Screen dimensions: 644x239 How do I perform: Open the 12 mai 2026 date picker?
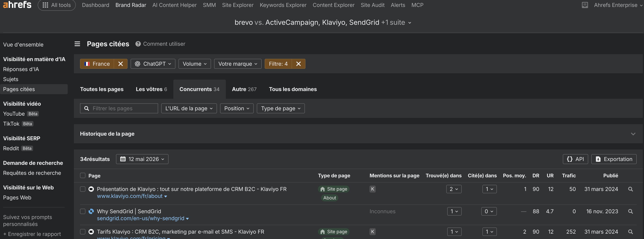[x=142, y=159]
